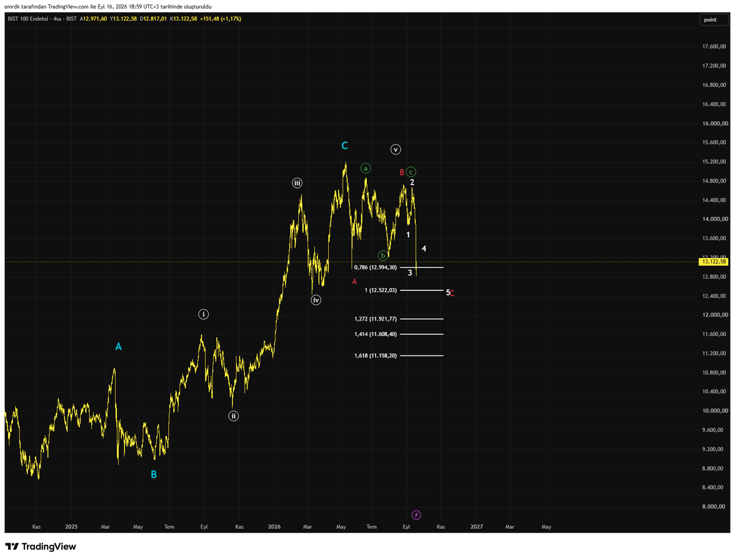
Task: Click the white "4" sub-wave label
Action: click(x=424, y=249)
